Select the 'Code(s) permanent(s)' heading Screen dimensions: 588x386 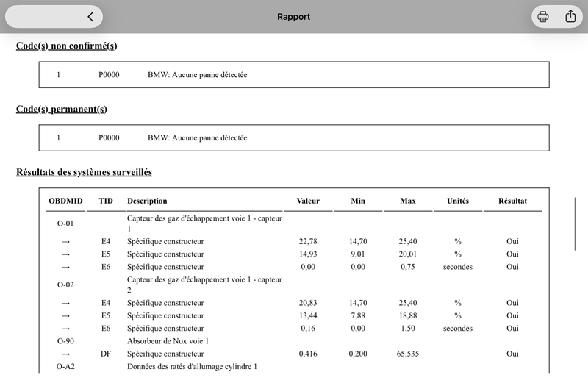click(x=62, y=109)
